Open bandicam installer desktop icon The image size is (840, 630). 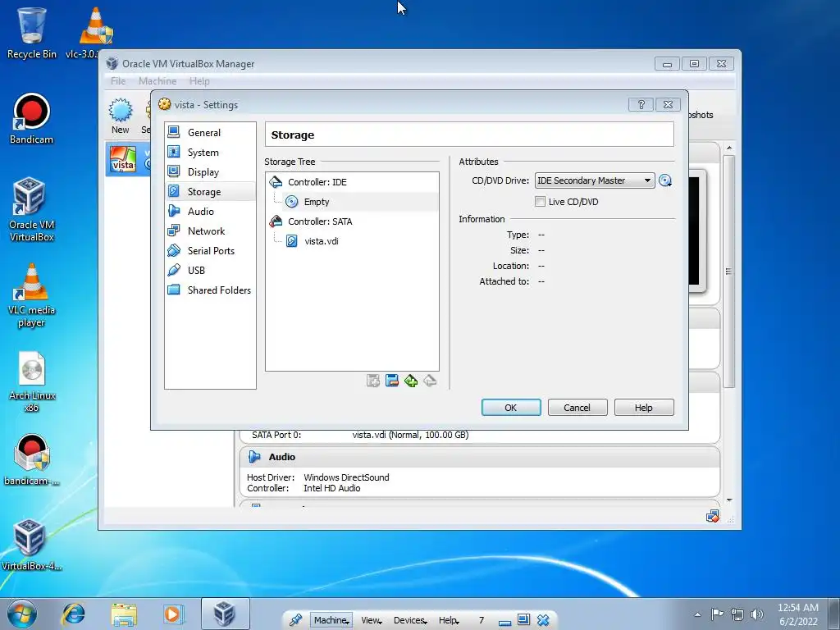pyautogui.click(x=32, y=459)
